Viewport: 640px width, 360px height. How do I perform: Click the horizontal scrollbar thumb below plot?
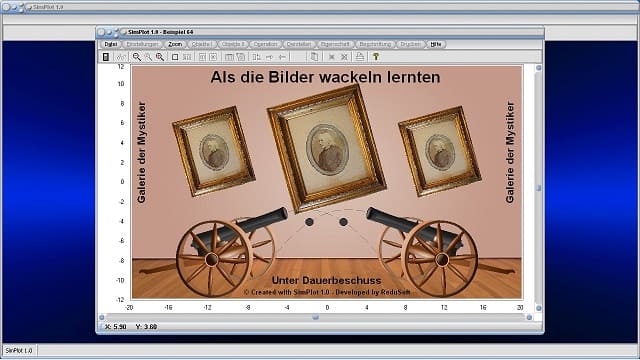(x=315, y=317)
